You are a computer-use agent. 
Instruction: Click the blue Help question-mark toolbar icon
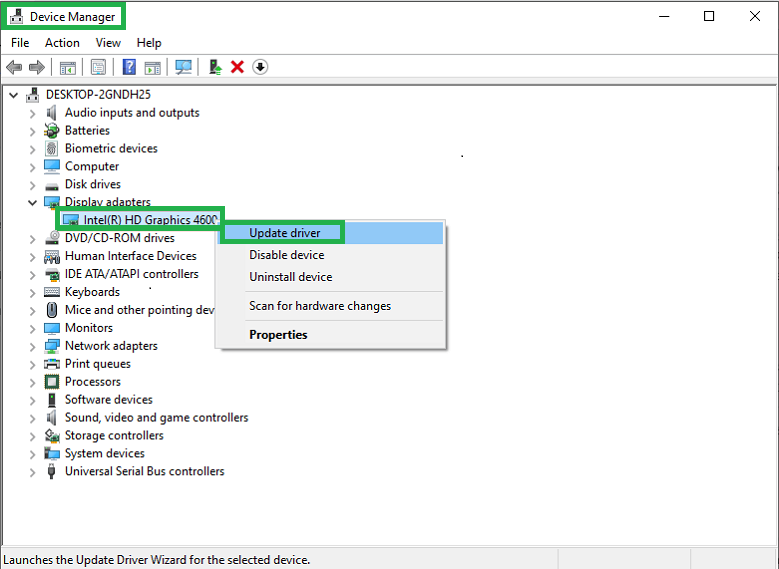pos(129,67)
